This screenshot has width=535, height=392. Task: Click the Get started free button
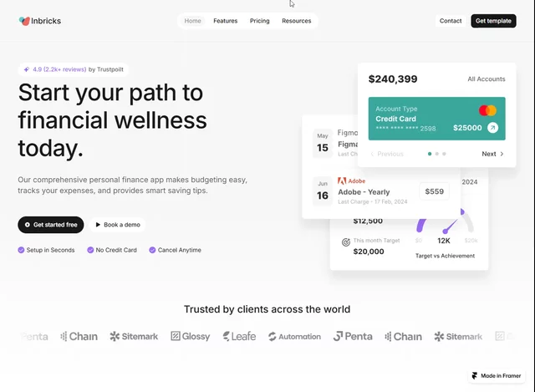51,225
